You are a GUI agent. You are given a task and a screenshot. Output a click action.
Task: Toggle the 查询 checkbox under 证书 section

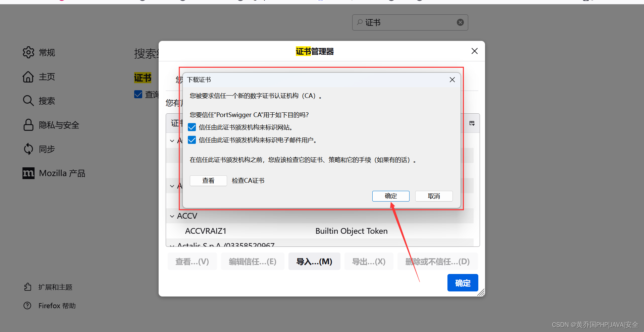point(138,94)
